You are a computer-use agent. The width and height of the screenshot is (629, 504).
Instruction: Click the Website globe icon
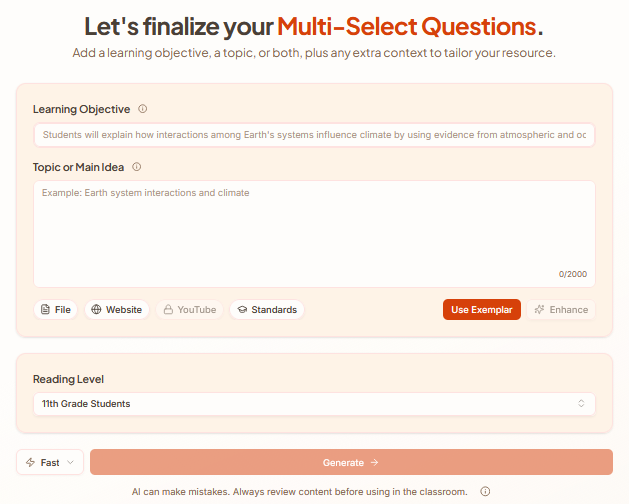pyautogui.click(x=96, y=310)
